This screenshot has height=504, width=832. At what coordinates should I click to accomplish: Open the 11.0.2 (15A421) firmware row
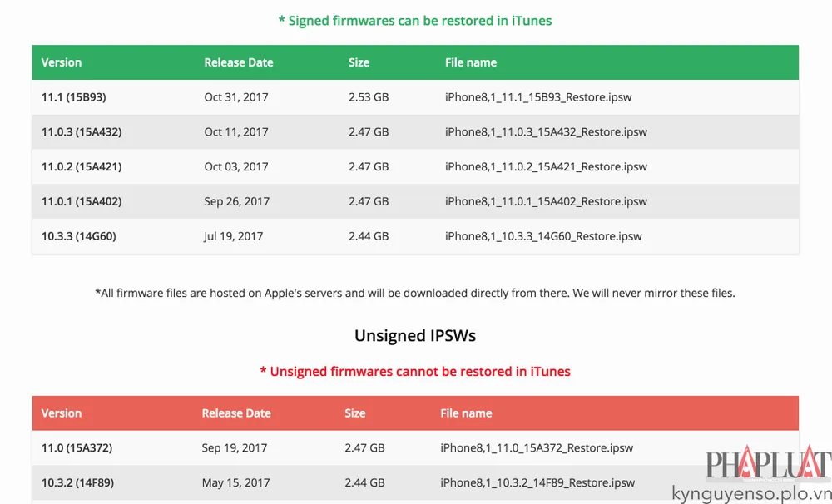(x=415, y=166)
